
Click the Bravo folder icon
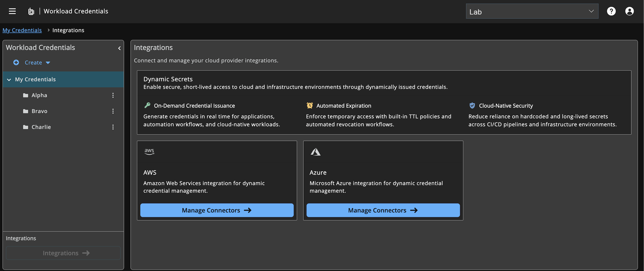[25, 111]
